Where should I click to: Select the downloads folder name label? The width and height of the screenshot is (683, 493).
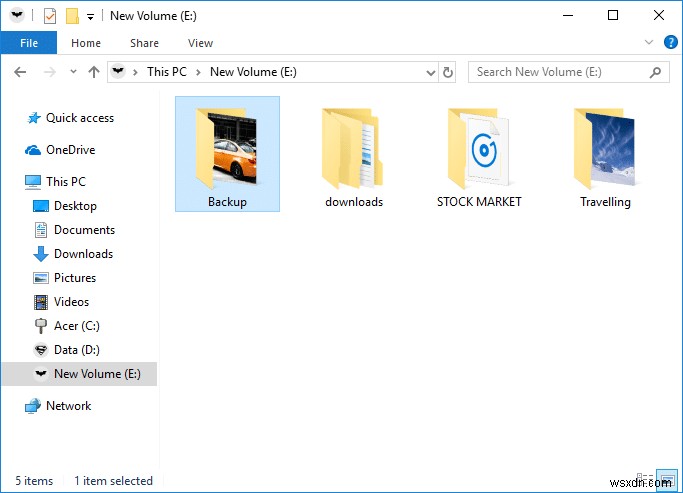[x=354, y=202]
